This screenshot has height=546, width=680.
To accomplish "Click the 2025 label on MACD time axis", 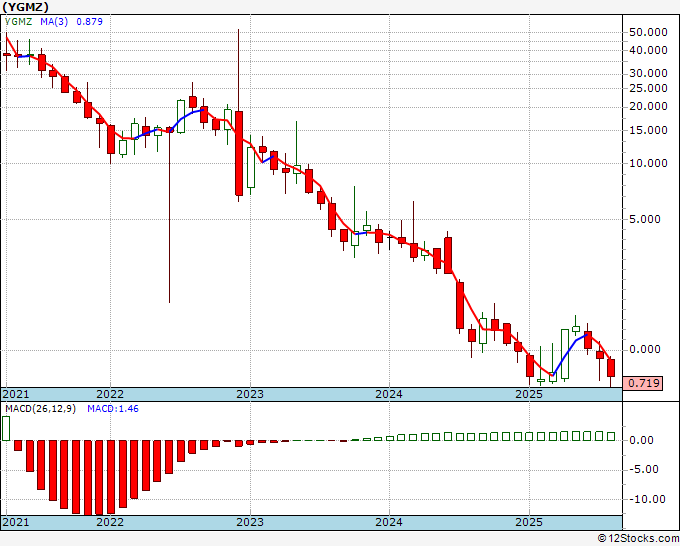I will pyautogui.click(x=529, y=522).
